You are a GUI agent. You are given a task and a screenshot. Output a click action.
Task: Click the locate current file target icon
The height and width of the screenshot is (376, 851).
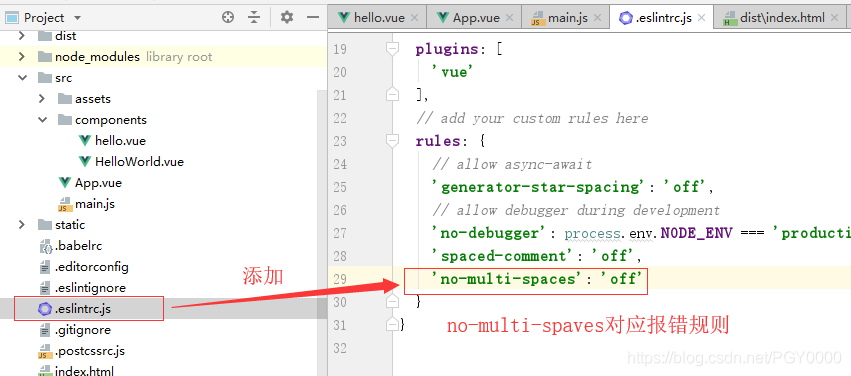point(228,17)
